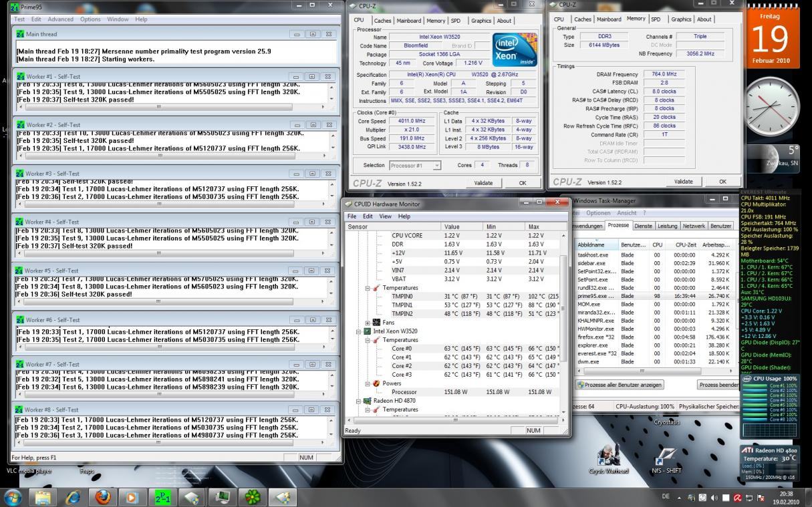812x507 pixels.
Task: Click the Radeon HD 4870 card icon in tree
Action: click(367, 401)
